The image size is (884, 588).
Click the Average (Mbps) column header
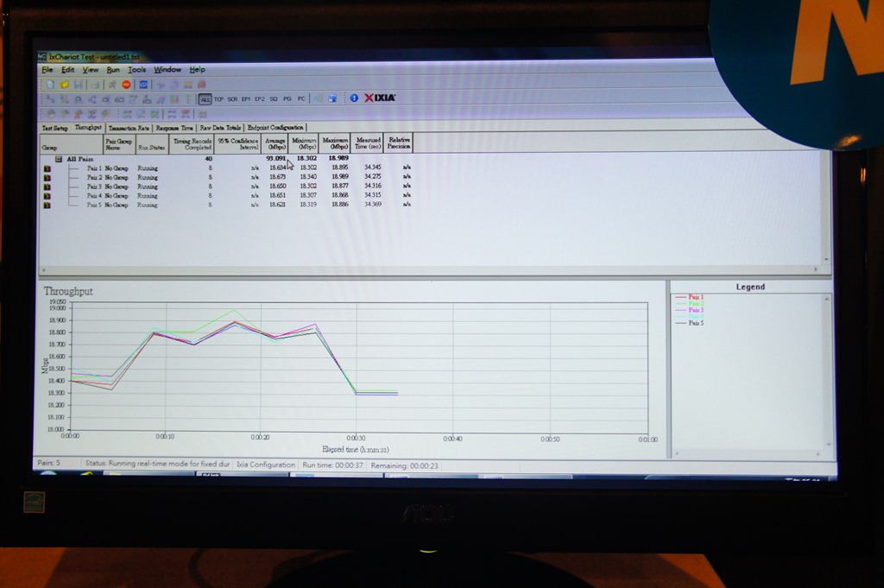click(x=275, y=143)
